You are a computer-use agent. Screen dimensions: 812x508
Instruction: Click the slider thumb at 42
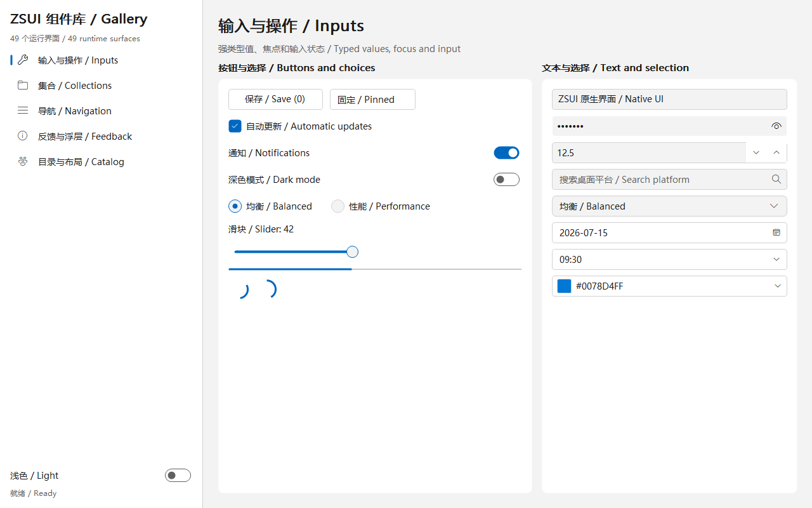coord(353,252)
